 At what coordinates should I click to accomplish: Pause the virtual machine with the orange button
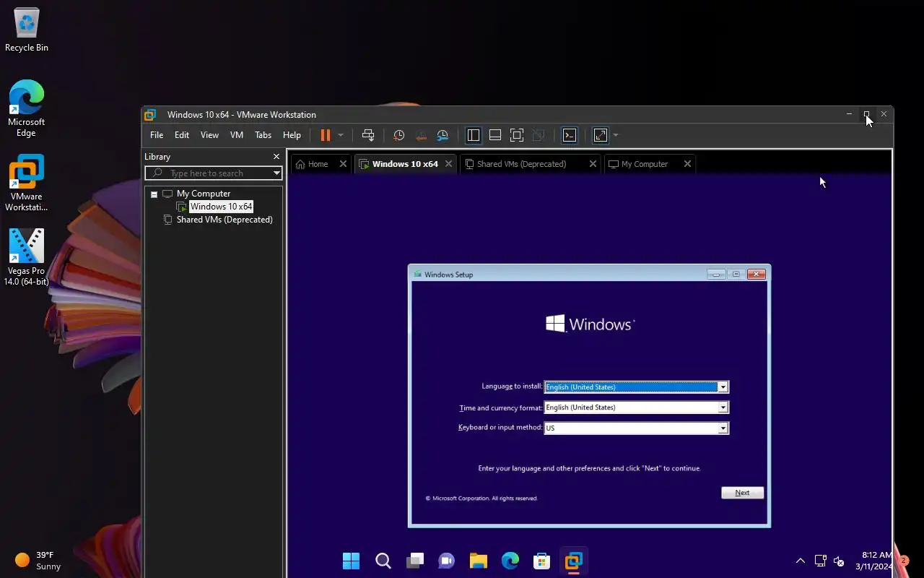326,135
